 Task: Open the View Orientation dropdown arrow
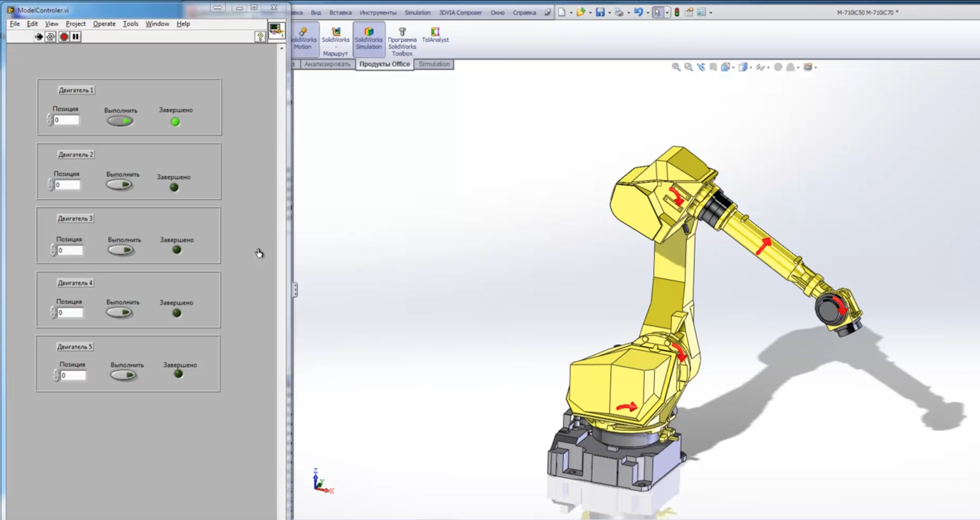[x=733, y=68]
